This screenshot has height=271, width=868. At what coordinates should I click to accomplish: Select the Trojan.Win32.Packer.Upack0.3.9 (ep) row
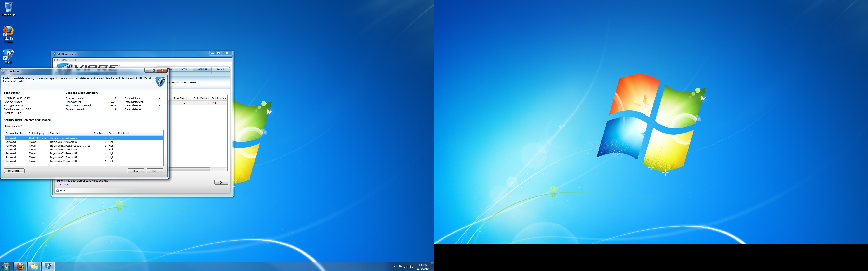(x=84, y=146)
